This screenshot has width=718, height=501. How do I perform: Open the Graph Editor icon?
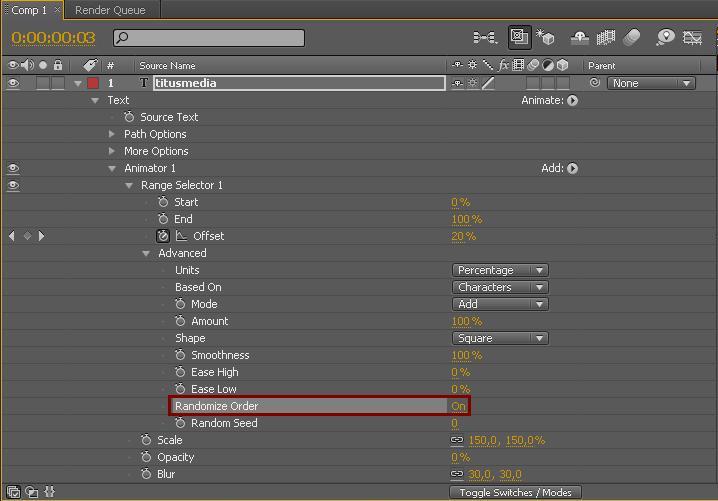click(692, 38)
